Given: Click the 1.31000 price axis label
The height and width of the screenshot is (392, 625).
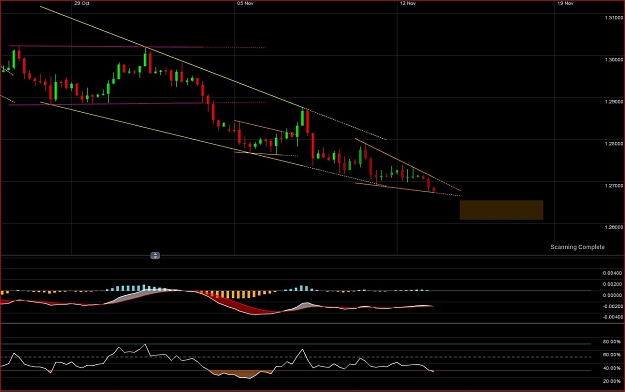Looking at the screenshot, I should 613,18.
